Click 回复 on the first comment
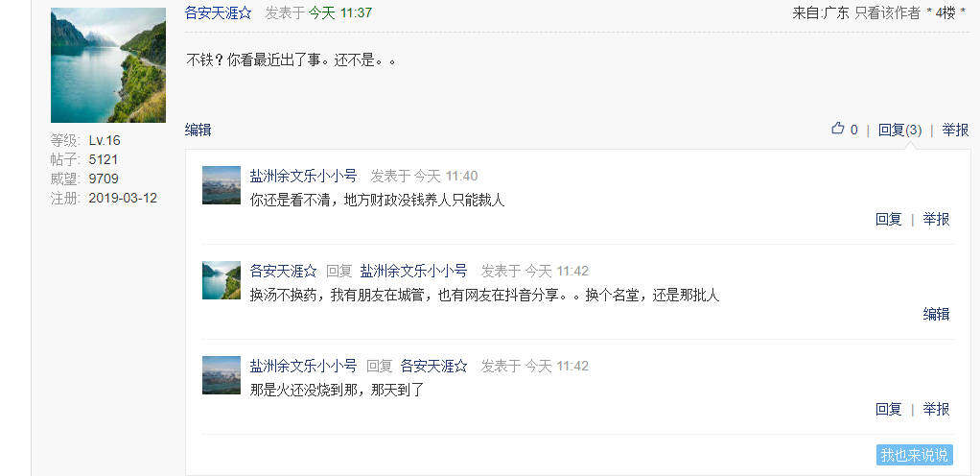The image size is (980, 476). pos(888,220)
